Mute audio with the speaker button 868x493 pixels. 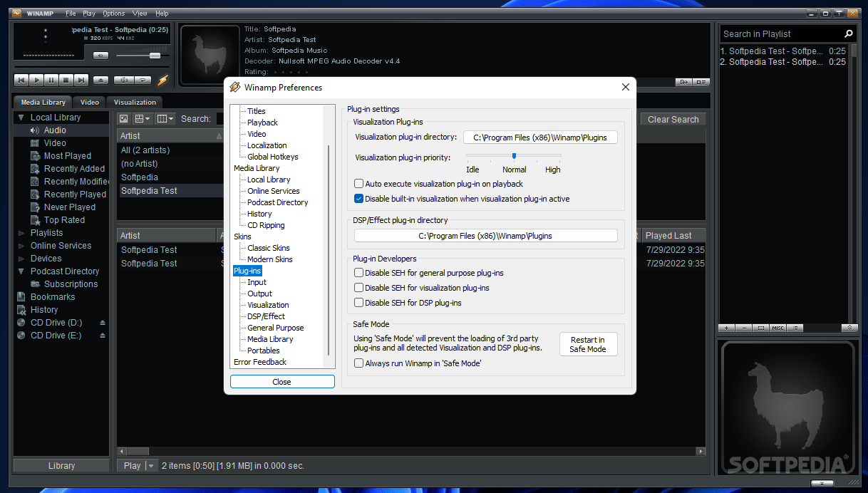(101, 56)
